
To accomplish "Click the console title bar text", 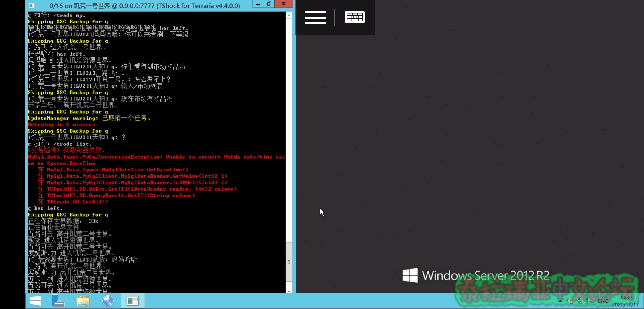I will click(x=145, y=6).
